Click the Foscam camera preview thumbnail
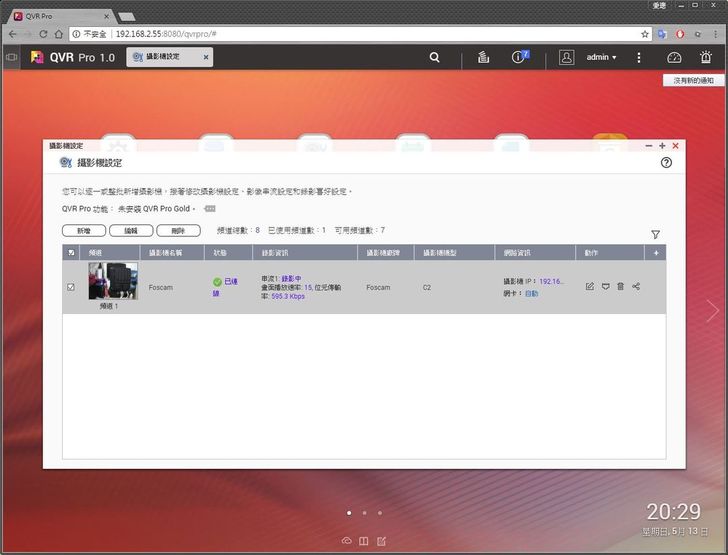 point(113,281)
